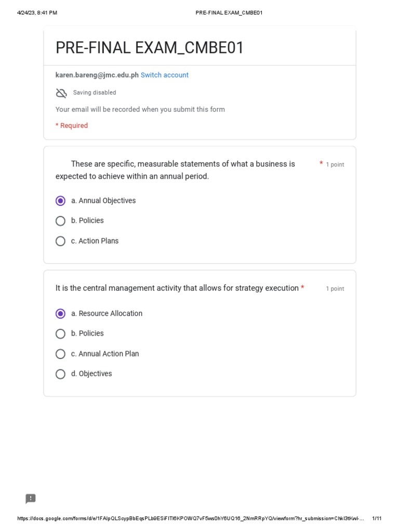Click the email recorded notice text
The image size is (399, 532).
pos(140,110)
